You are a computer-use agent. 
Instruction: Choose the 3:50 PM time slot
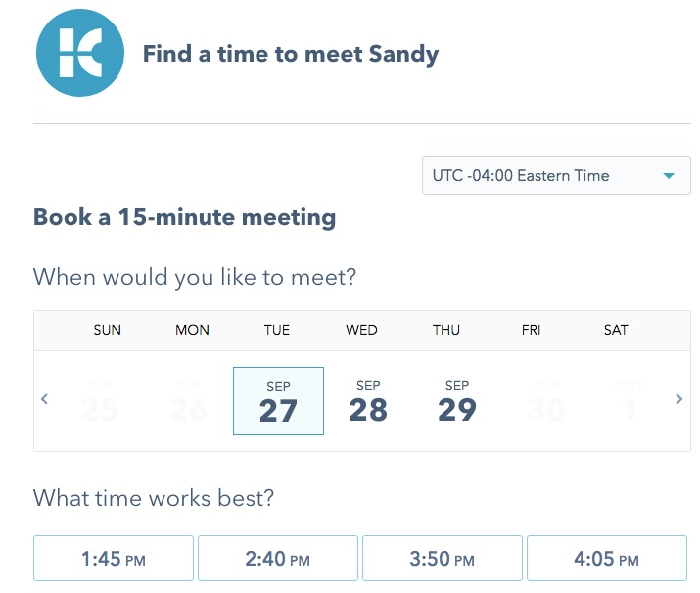(443, 560)
